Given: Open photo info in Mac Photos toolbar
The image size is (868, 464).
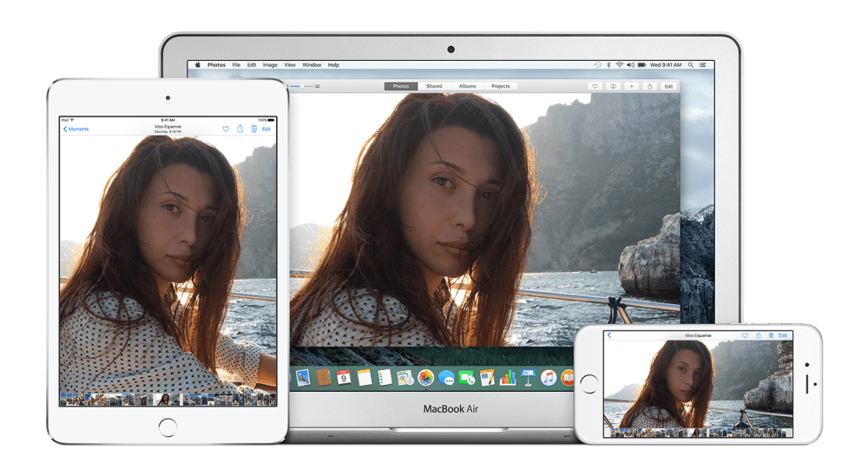Looking at the screenshot, I should pos(613,87).
